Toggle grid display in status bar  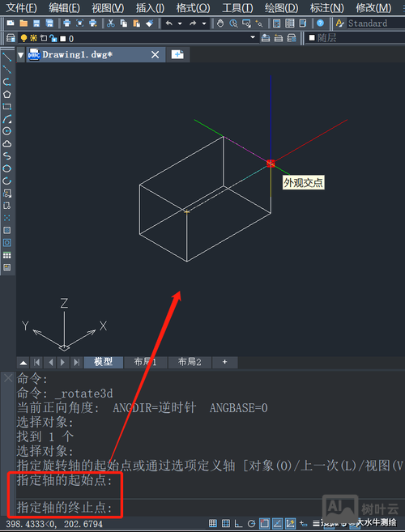click(226, 523)
